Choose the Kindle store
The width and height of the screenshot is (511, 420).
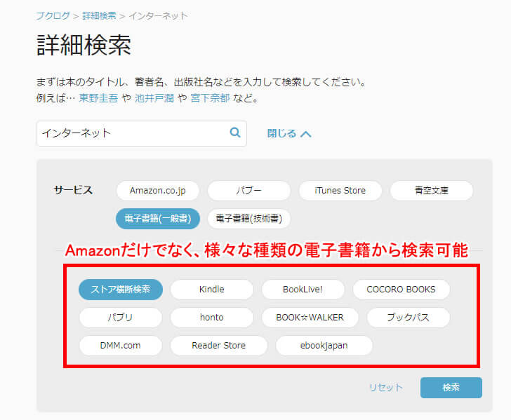tap(212, 290)
